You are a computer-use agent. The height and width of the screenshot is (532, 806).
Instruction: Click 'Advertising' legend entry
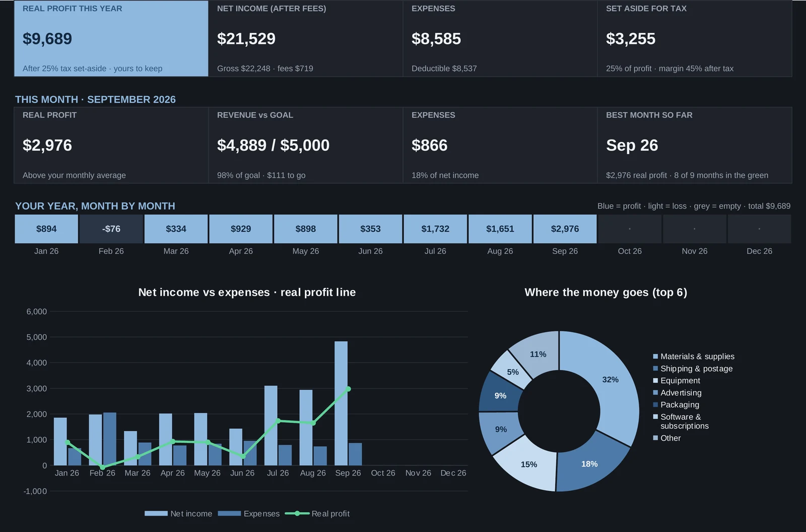tap(677, 393)
